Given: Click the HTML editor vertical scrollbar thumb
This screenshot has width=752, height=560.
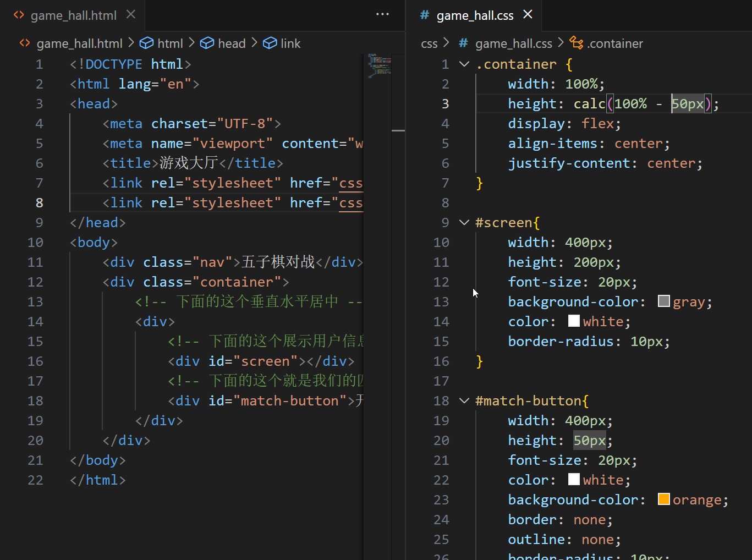Looking at the screenshot, I should pos(398,130).
